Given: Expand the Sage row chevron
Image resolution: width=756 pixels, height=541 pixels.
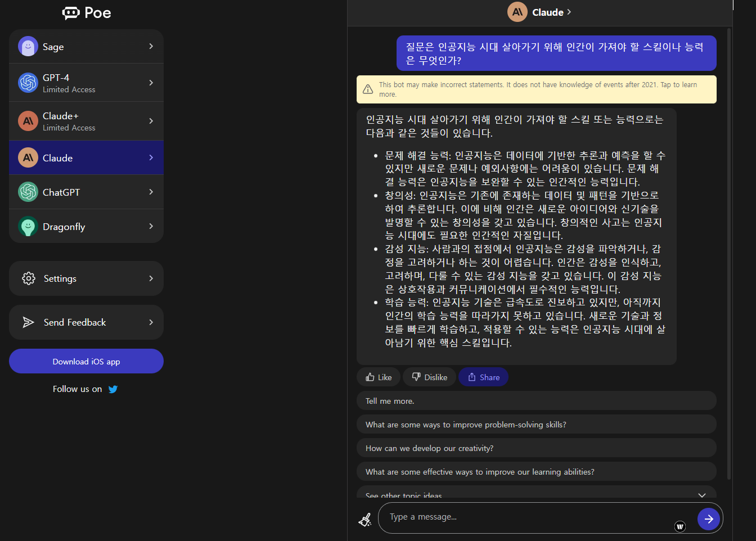Looking at the screenshot, I should pos(151,46).
